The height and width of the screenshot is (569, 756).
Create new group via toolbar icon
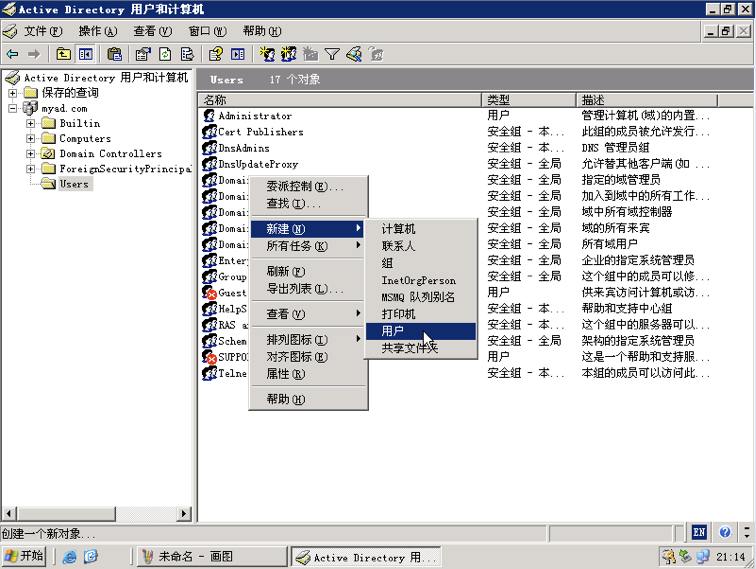point(288,54)
